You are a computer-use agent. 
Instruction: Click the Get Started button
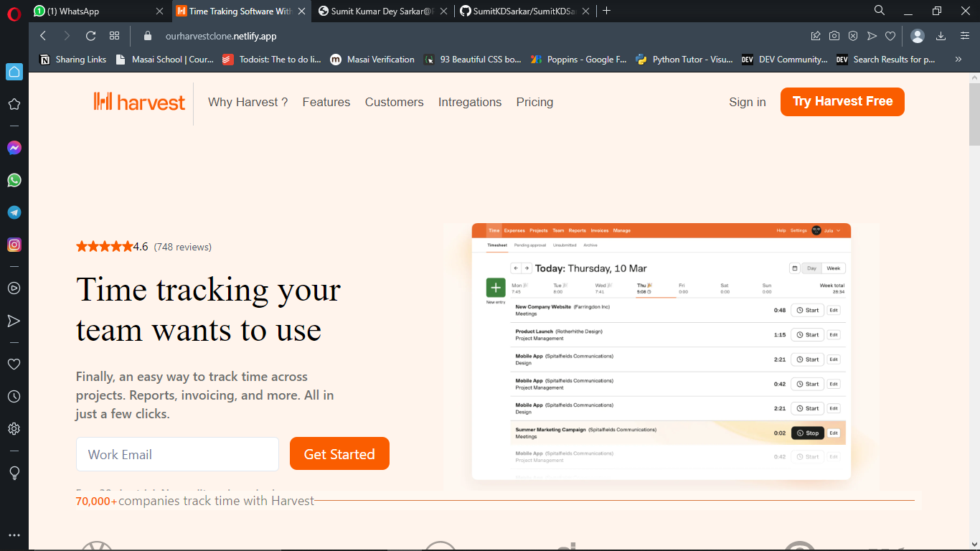(339, 453)
